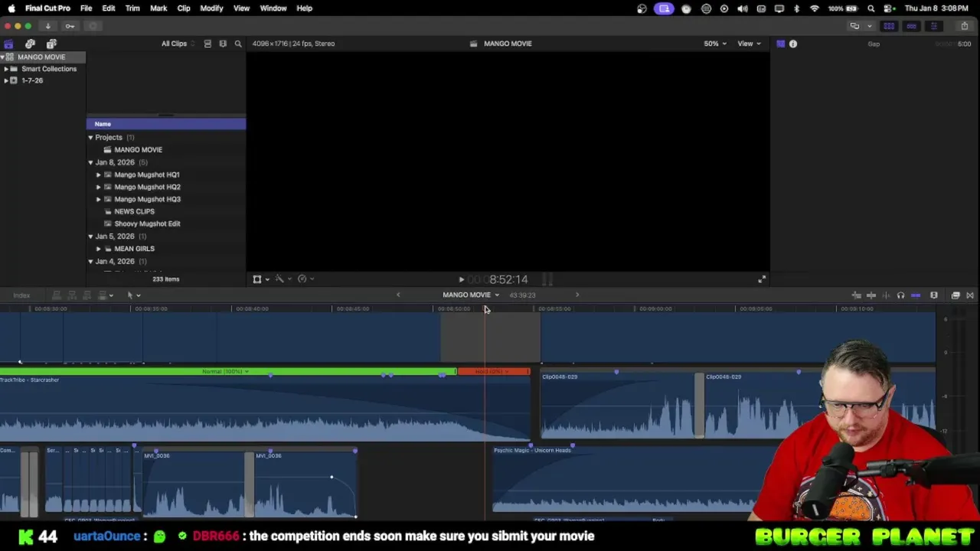Select the Video inspector purple icon
Screen dimensions: 980x551
coord(780,44)
